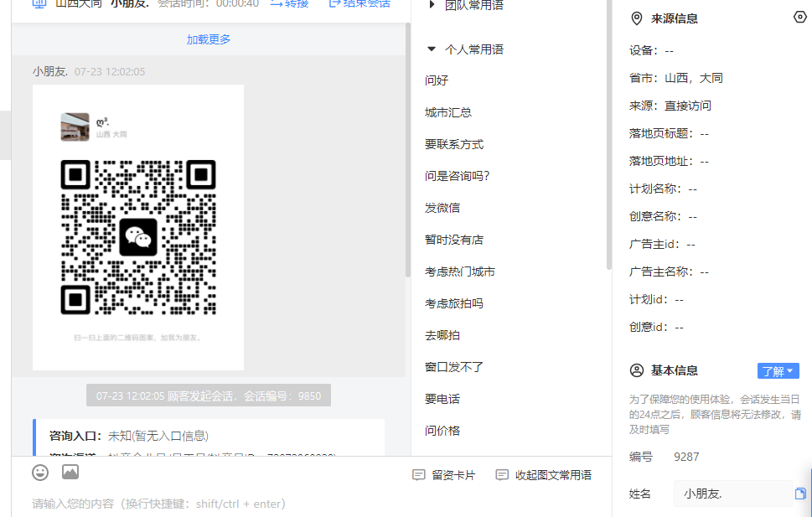Click the 编号 value 9287
Image resolution: width=812 pixels, height=517 pixels.
(686, 457)
